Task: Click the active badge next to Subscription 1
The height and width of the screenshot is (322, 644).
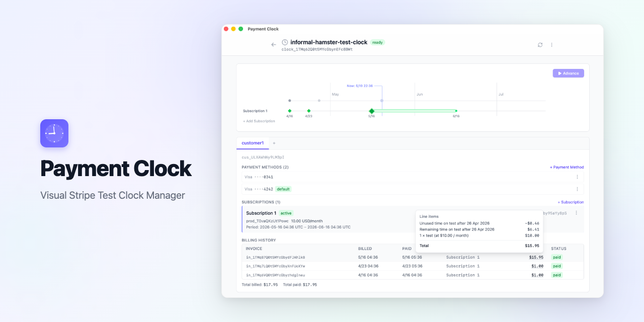Action: point(286,213)
